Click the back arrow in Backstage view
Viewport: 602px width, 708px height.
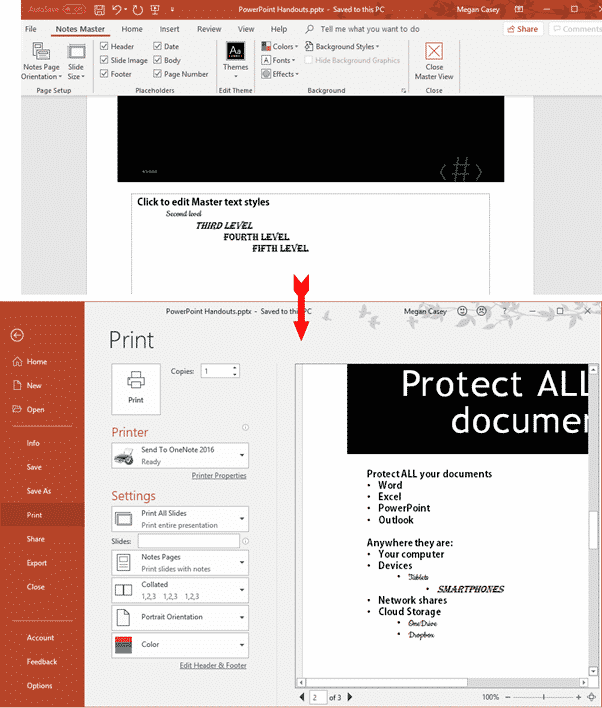click(17, 335)
